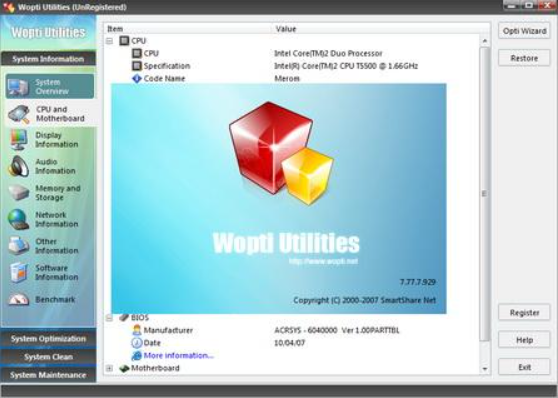The height and width of the screenshot is (398, 558).
Task: Select the CPU and Motherboard icon
Action: (19, 114)
